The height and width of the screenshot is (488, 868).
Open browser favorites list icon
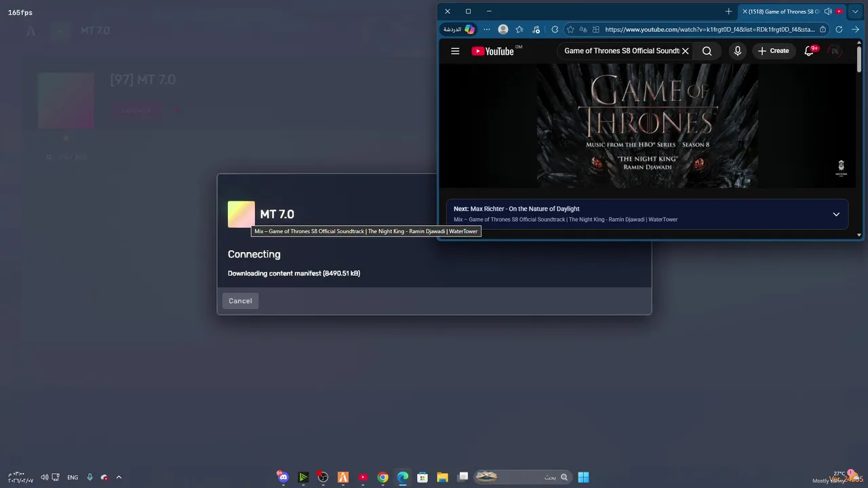519,30
